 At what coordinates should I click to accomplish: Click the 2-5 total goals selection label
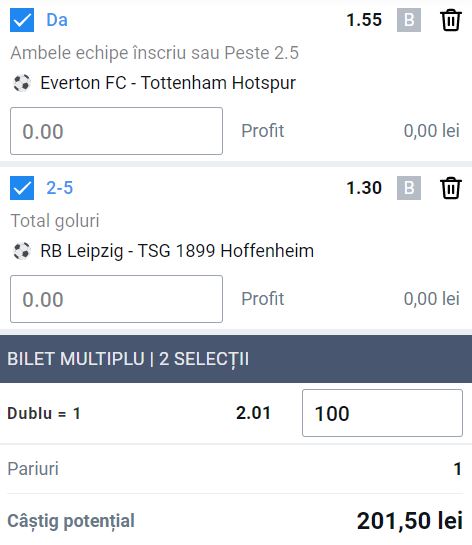pos(60,188)
